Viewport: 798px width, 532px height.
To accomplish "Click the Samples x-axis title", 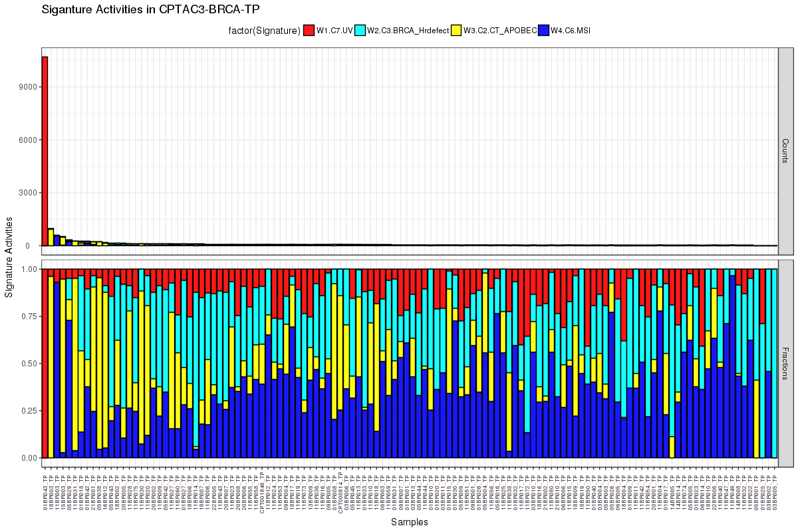I will point(410,522).
